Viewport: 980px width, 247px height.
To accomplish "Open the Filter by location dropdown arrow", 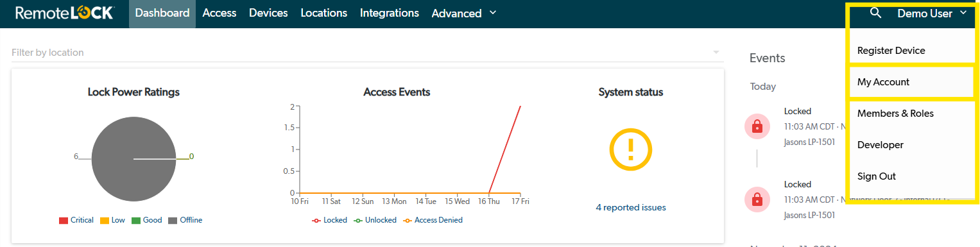I will pyautogui.click(x=716, y=52).
